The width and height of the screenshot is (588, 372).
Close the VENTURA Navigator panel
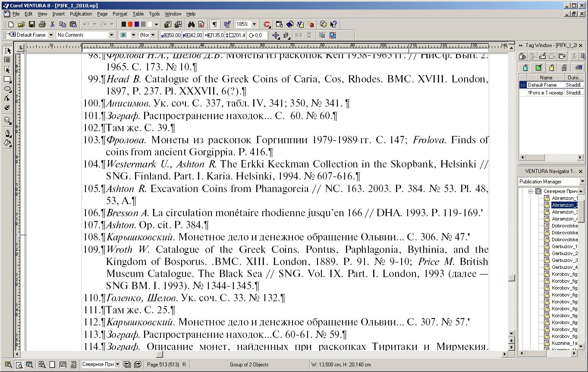[x=581, y=171]
